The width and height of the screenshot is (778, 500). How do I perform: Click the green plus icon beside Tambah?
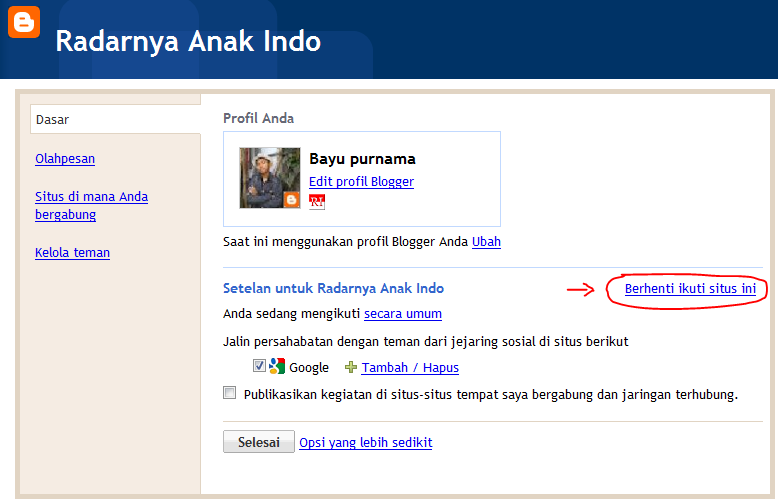pyautogui.click(x=351, y=367)
